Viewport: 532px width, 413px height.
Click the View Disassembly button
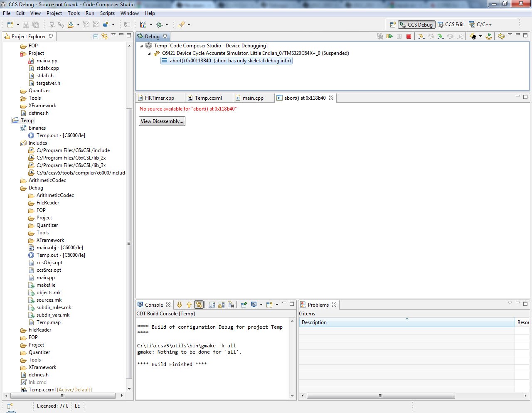click(162, 121)
